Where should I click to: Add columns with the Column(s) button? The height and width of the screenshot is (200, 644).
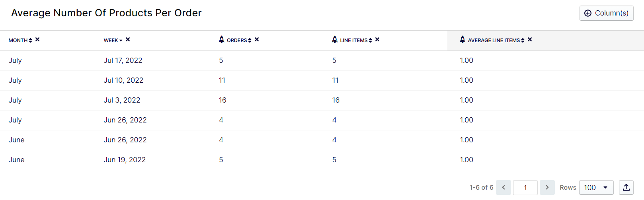(606, 13)
